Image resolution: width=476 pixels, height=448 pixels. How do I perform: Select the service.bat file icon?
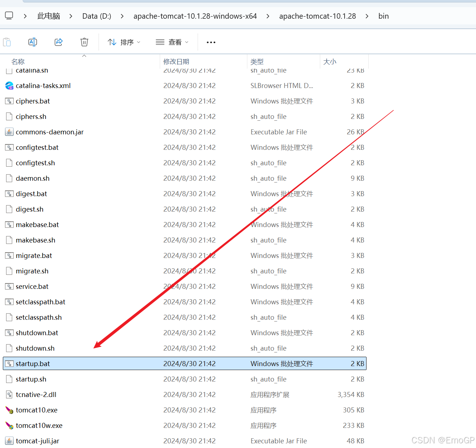click(9, 286)
